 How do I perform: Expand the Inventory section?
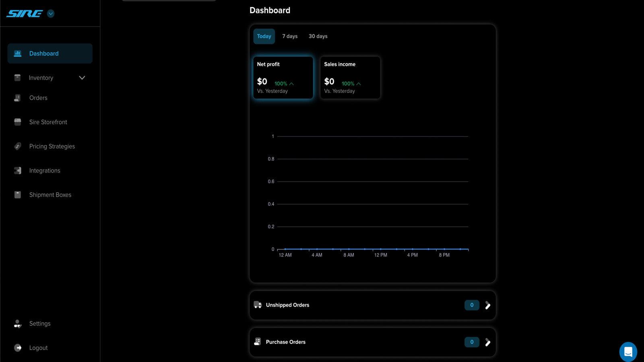[82, 78]
